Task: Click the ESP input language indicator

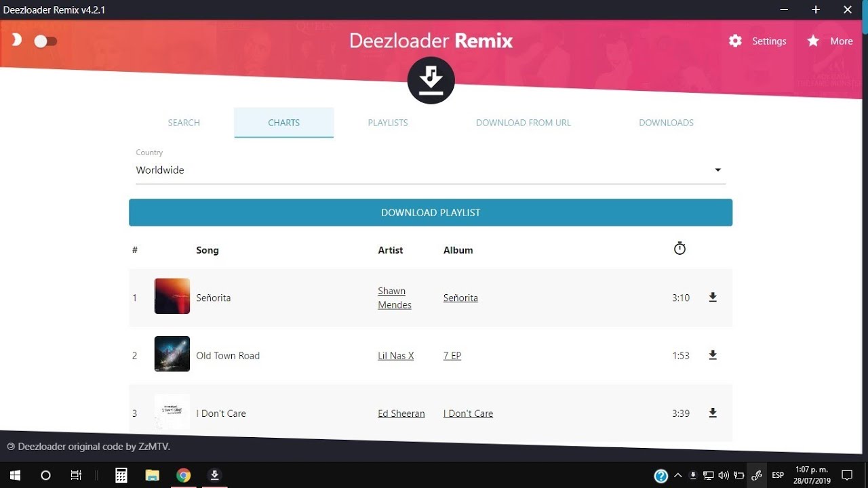Action: [778, 475]
